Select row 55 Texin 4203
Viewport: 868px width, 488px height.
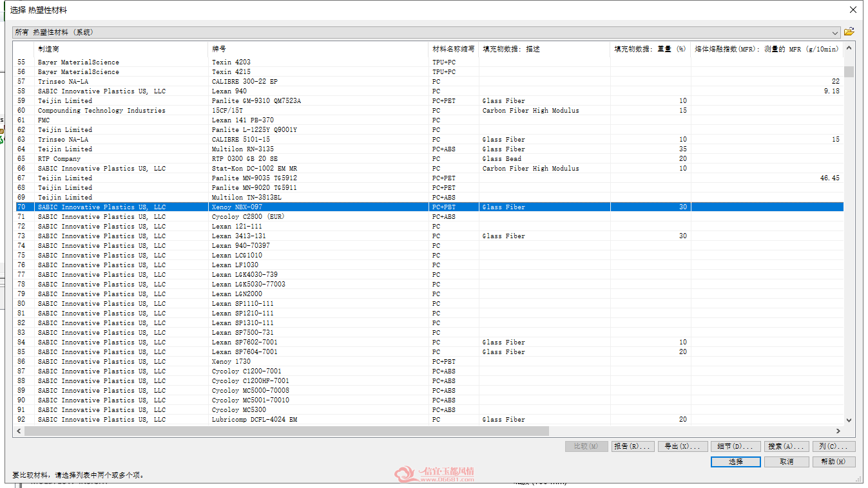point(429,62)
